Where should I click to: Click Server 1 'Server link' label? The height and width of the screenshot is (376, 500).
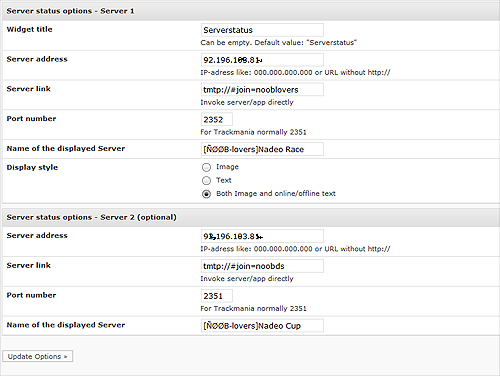(29, 89)
